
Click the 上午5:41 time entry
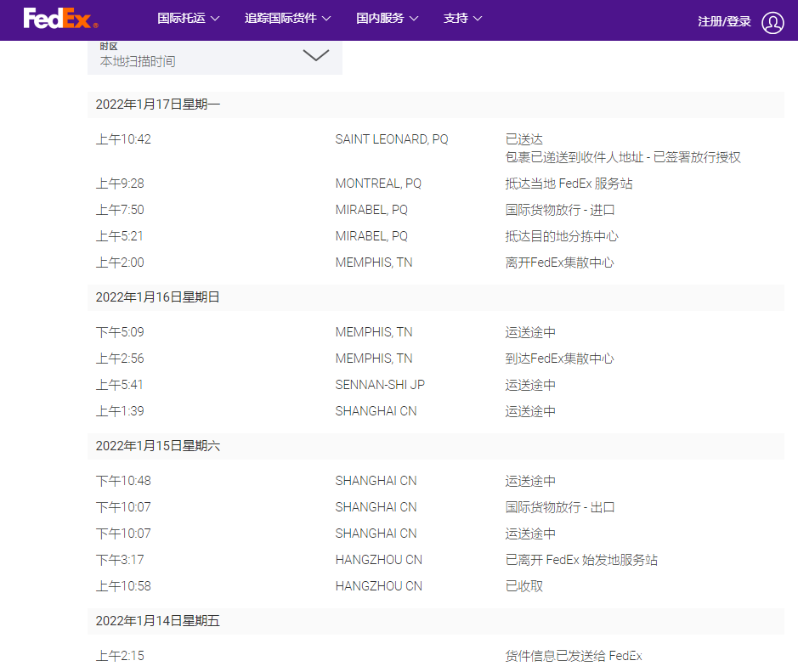point(120,385)
